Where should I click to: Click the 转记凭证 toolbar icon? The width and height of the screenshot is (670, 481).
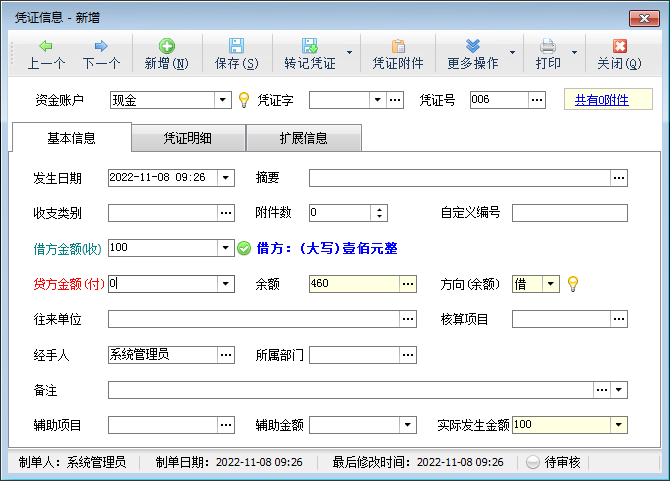309,46
